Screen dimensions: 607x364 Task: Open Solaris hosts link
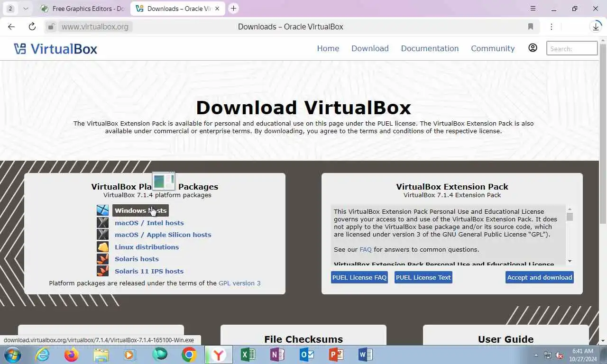(x=137, y=259)
